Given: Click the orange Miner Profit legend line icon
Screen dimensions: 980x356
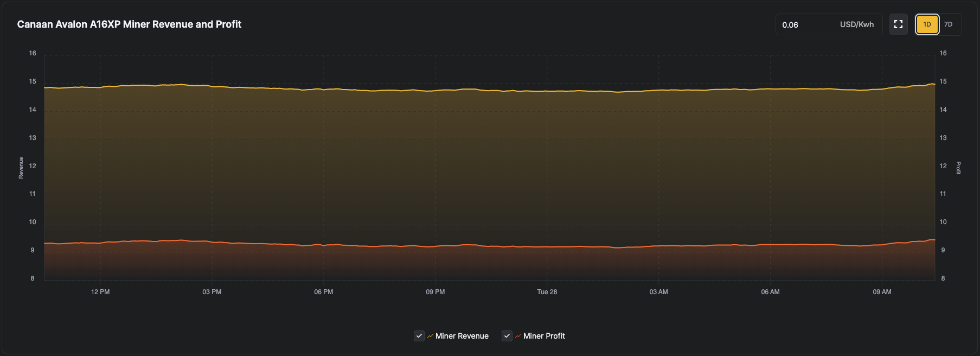Looking at the screenshot, I should (518, 336).
